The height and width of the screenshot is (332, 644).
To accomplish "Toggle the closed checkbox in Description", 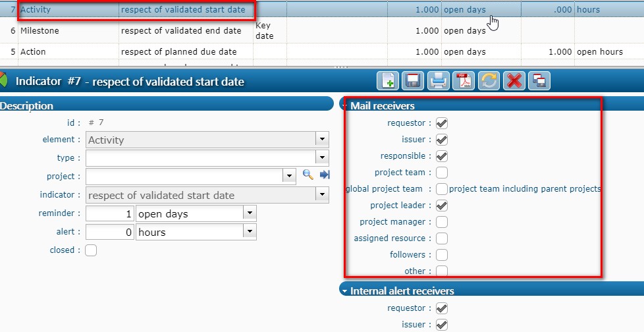I will click(x=91, y=250).
